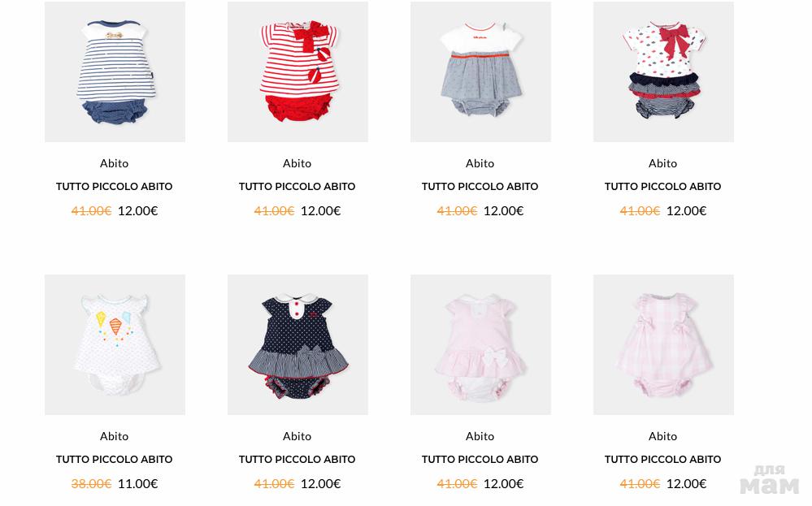Image resolution: width=812 pixels, height=506 pixels.
Task: Open the pink checkered dress thumbnail
Action: click(x=663, y=344)
